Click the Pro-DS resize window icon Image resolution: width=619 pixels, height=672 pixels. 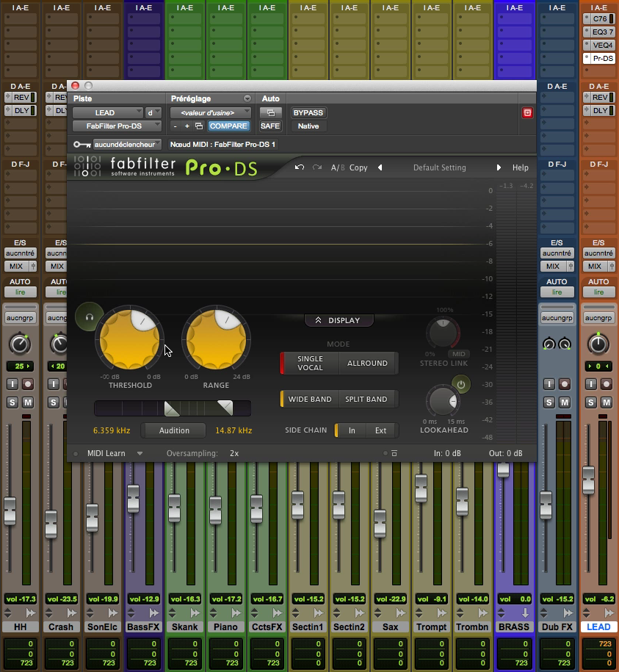click(394, 453)
